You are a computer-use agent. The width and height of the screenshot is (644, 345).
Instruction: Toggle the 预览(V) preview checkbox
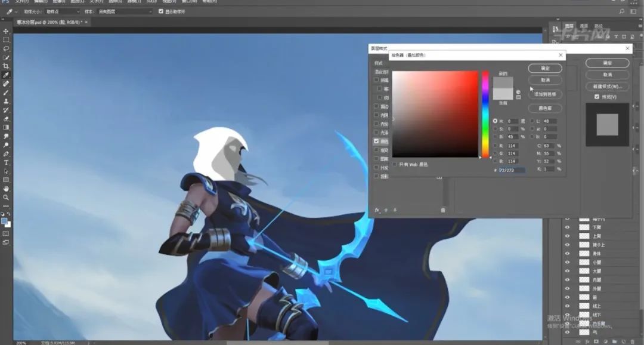click(x=597, y=97)
